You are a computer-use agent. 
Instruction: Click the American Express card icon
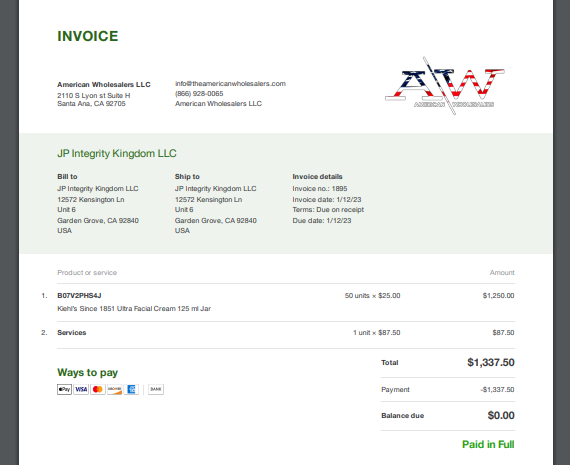click(131, 389)
